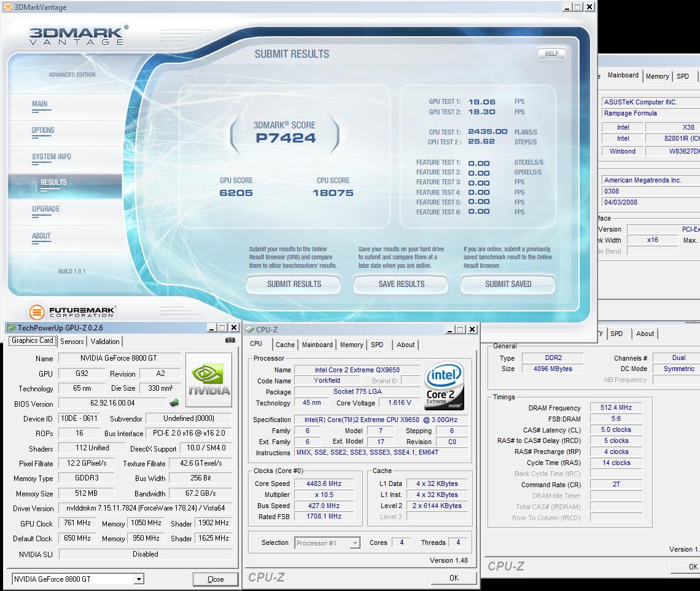Click the HELP button in 3DMark Vantage
Viewport: 700px width, 591px height.
(x=552, y=53)
